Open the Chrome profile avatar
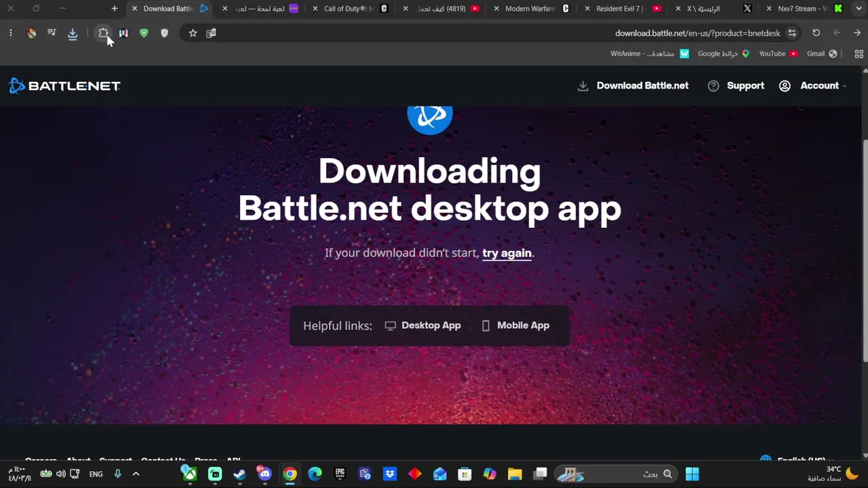Screen dimensions: 868x488 [31, 33]
